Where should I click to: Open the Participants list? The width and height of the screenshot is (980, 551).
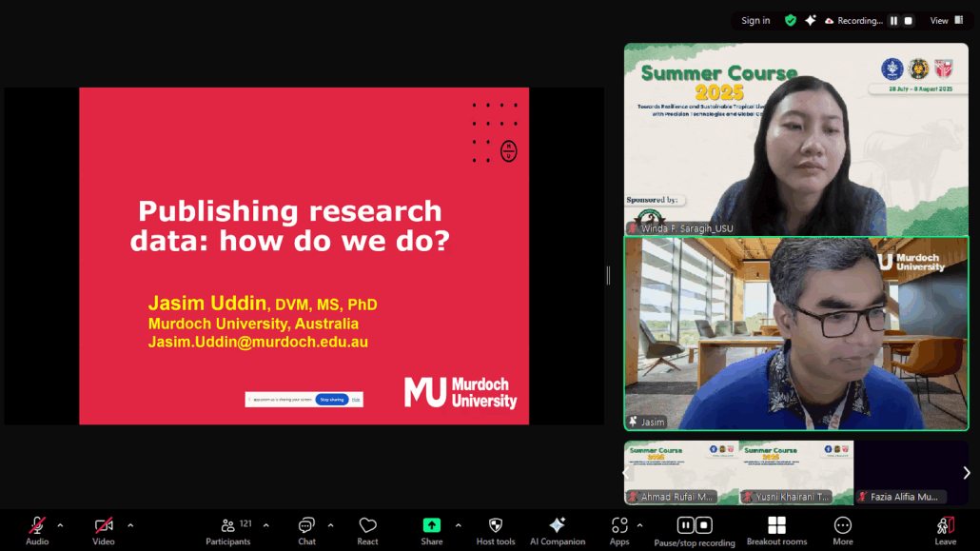pyautogui.click(x=228, y=529)
